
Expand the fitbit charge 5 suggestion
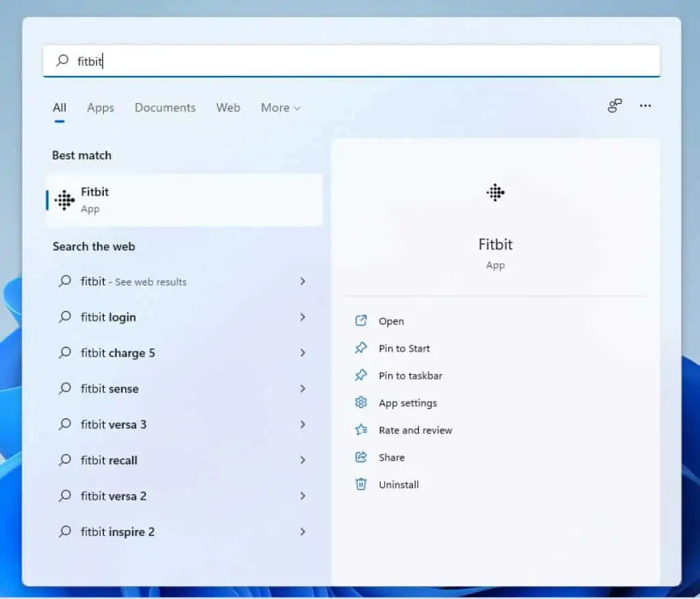303,353
